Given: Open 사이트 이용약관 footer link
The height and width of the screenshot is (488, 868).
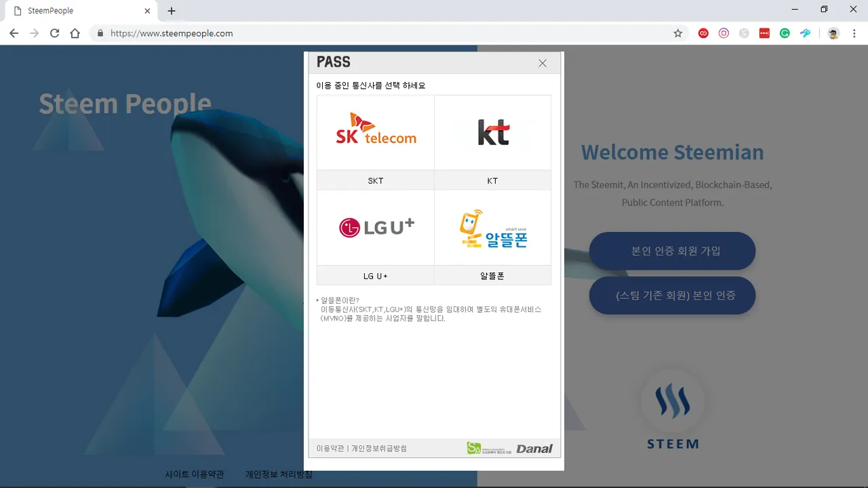Looking at the screenshot, I should pos(195,474).
